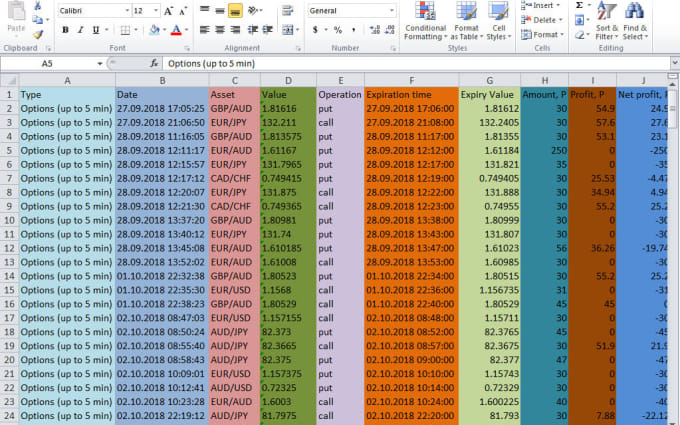Image resolution: width=680 pixels, height=425 pixels.
Task: Click the Fill Color paint bucket
Action: click(x=154, y=30)
